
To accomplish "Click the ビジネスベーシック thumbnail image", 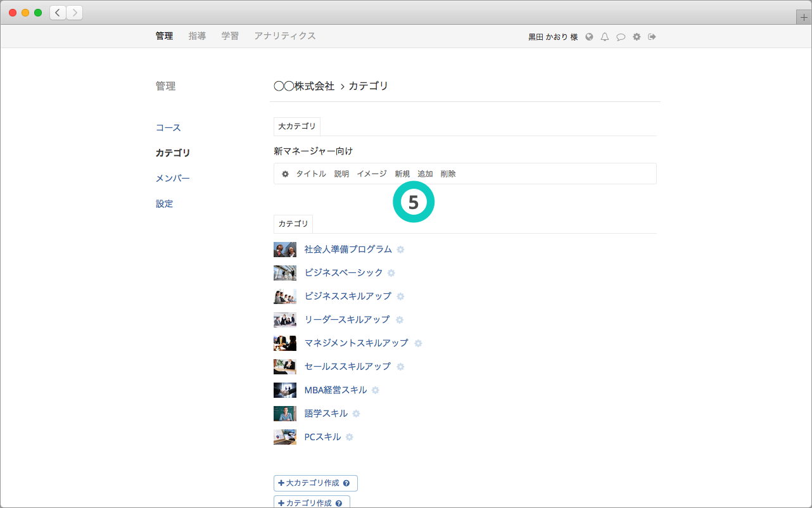I will pos(284,273).
